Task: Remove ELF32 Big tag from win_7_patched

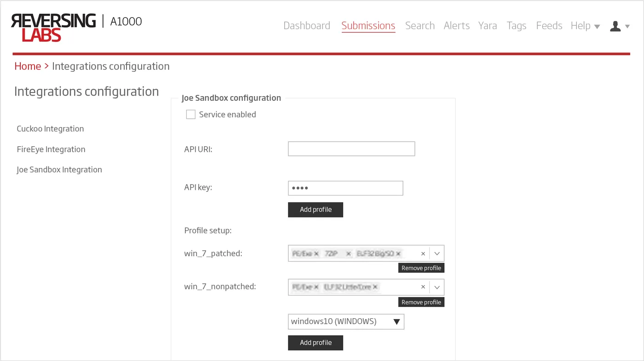Action: pyautogui.click(x=398, y=254)
